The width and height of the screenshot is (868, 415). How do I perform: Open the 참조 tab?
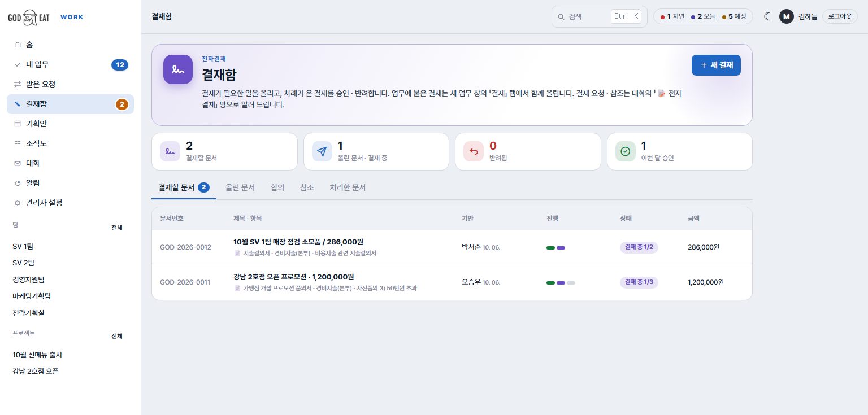pyautogui.click(x=307, y=187)
